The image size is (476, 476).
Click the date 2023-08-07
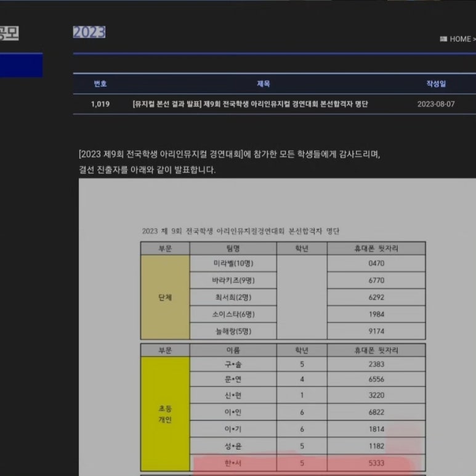coord(436,104)
